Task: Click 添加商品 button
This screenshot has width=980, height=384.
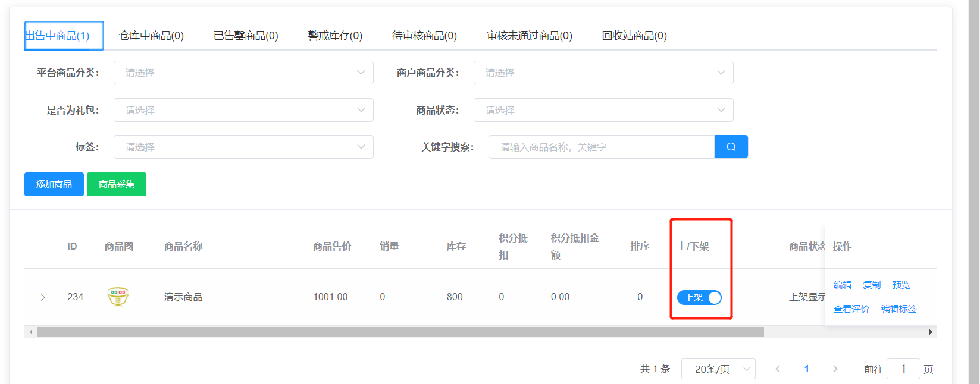Action: (54, 184)
